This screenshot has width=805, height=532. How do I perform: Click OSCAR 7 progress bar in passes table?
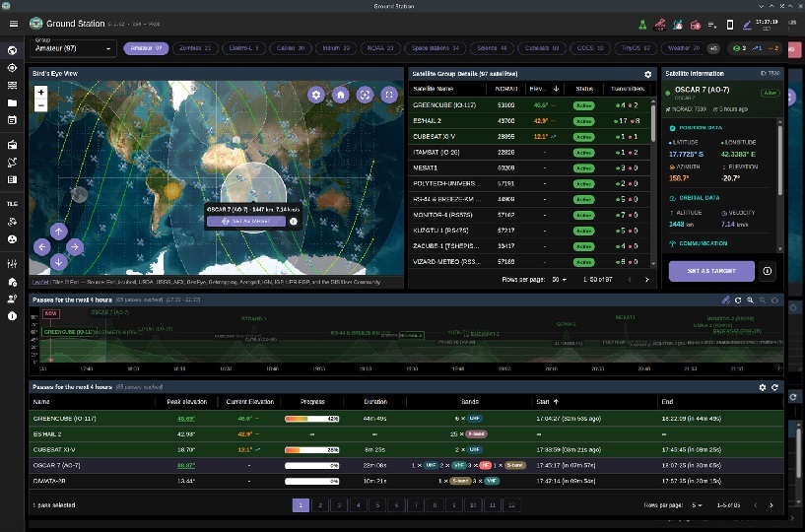tap(311, 465)
